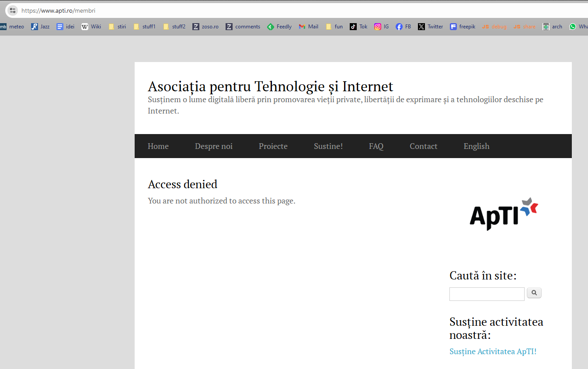588x369 pixels.
Task: Open the Feedly bookmark
Action: click(279, 27)
